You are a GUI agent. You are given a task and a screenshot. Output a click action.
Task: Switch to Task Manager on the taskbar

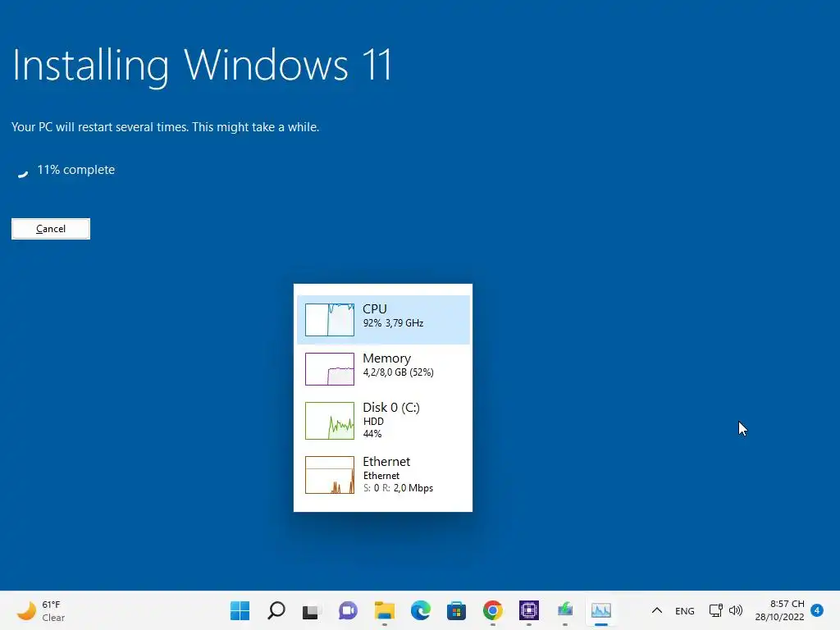[x=601, y=610]
